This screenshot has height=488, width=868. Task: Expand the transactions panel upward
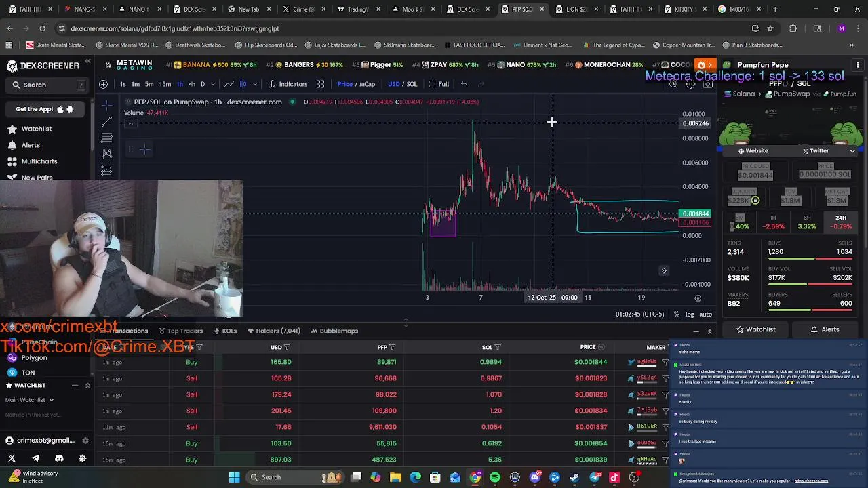[709, 331]
